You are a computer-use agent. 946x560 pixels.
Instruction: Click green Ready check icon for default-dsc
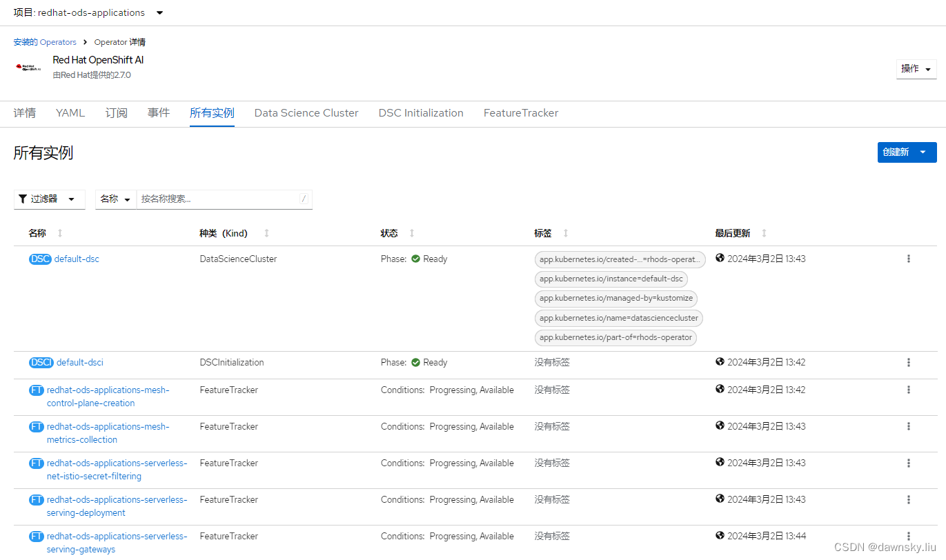[415, 259]
